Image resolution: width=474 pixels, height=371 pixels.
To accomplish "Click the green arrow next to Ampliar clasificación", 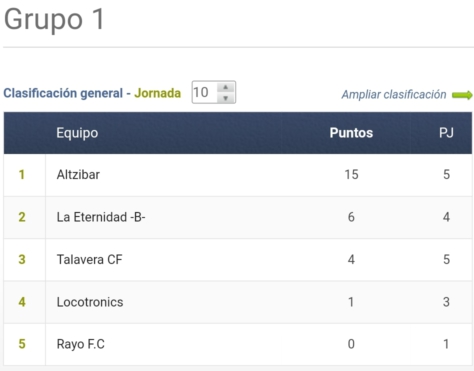I will (x=462, y=95).
